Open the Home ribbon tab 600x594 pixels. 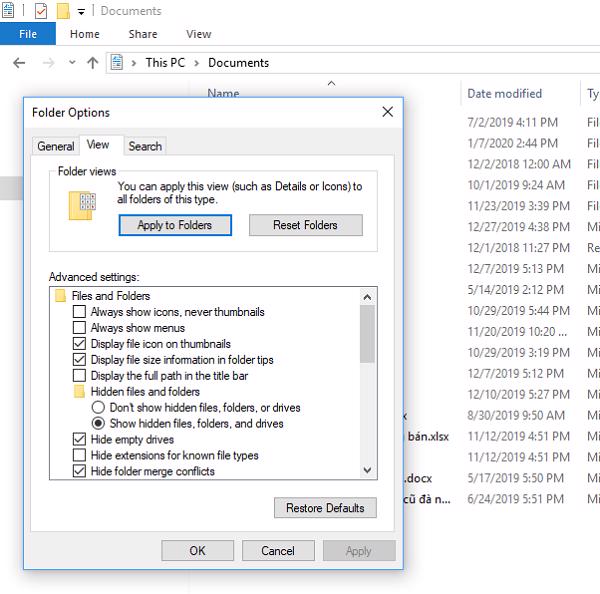(x=85, y=34)
